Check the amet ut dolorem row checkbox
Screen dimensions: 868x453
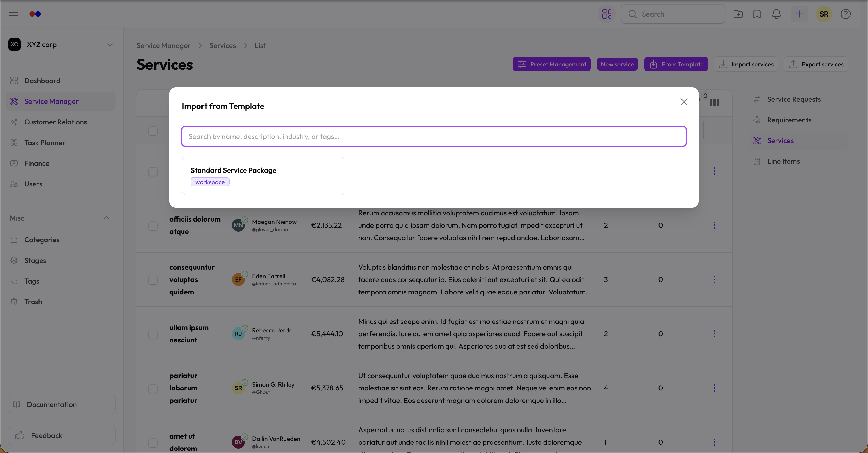tap(153, 443)
